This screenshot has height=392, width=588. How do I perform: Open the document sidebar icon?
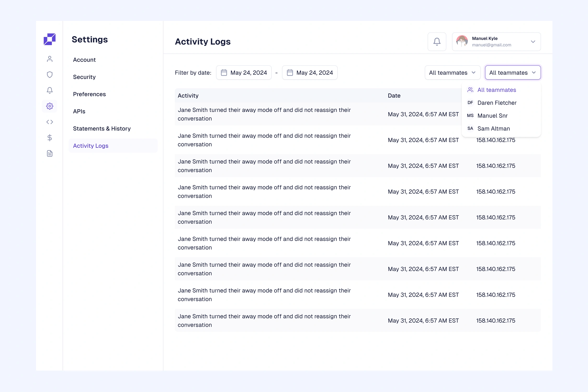(49, 153)
